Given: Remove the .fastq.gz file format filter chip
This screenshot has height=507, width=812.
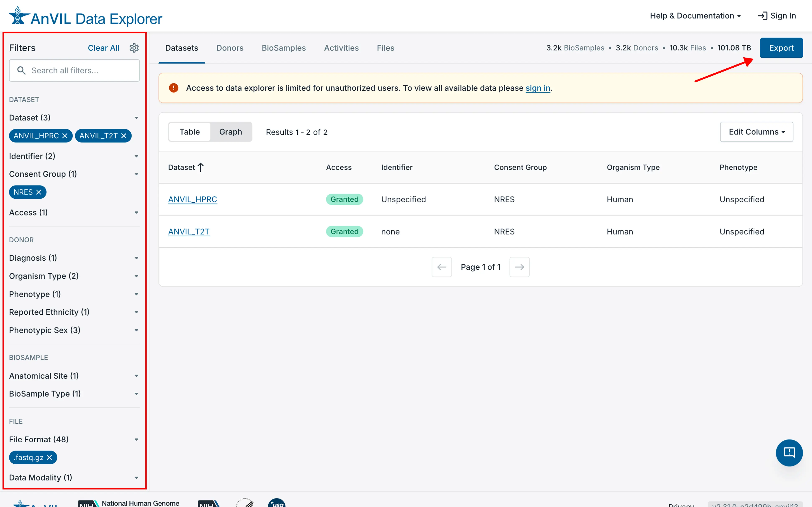Looking at the screenshot, I should point(49,457).
